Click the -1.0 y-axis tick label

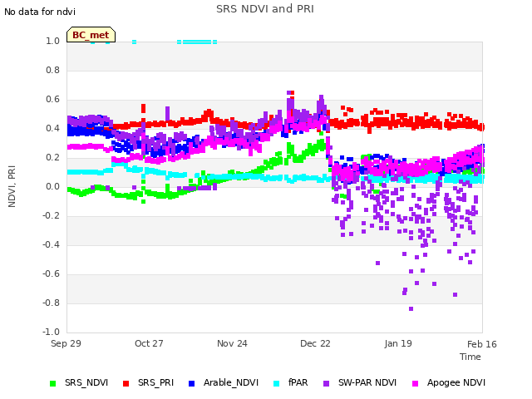click(51, 332)
